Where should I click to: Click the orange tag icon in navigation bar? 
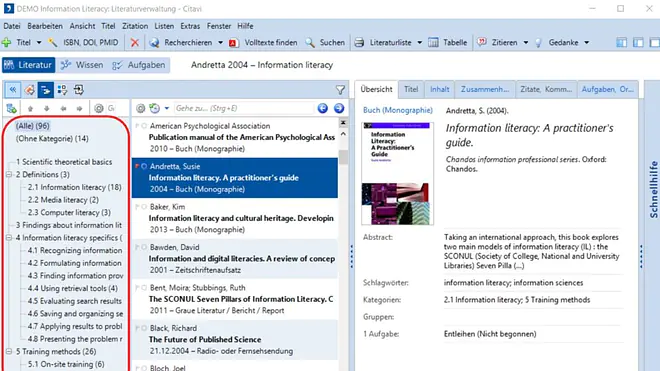[29, 90]
